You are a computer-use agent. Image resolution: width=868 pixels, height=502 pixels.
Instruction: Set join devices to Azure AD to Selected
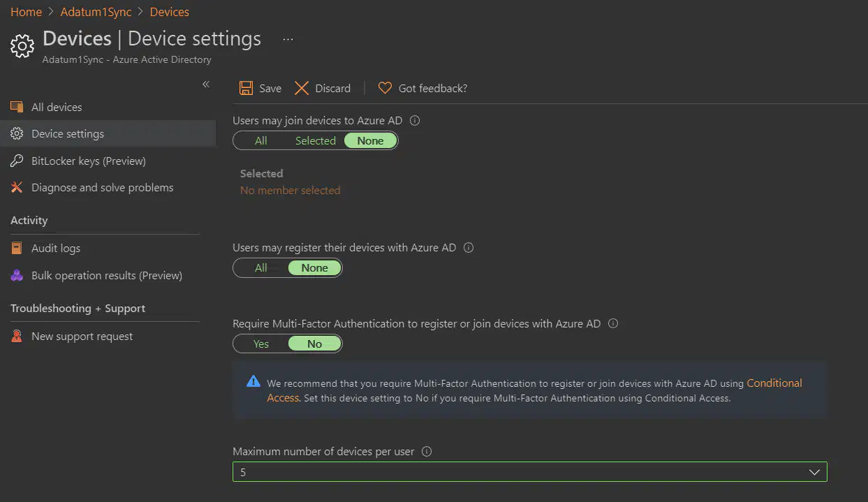pyautogui.click(x=316, y=140)
